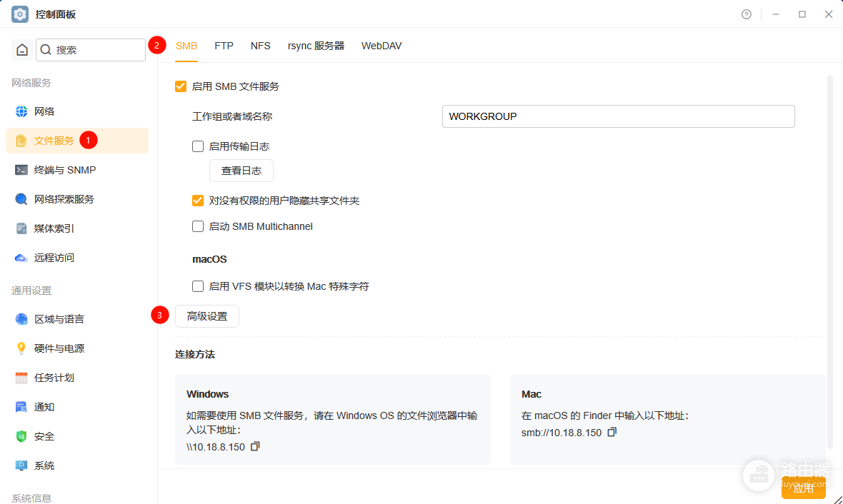The image size is (843, 504).
Task: Click the 文件服务 file icon
Action: [x=21, y=141]
